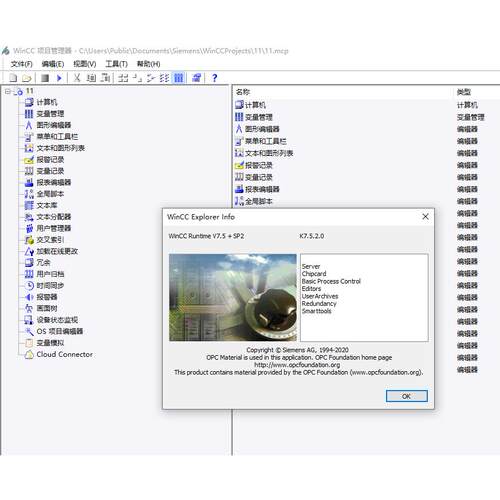The image size is (500, 500).
Task: Select 画面树 in the tree
Action: (x=47, y=308)
